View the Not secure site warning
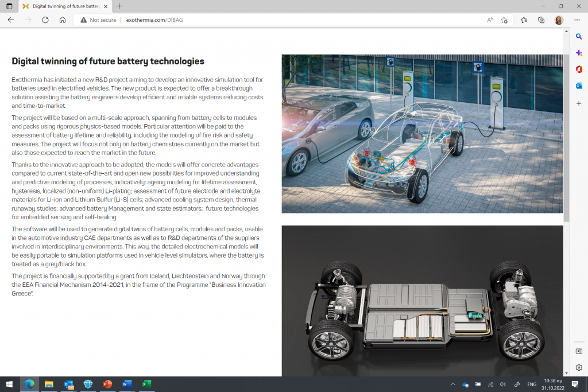Screen dimensions: 588x392 click(x=98, y=20)
